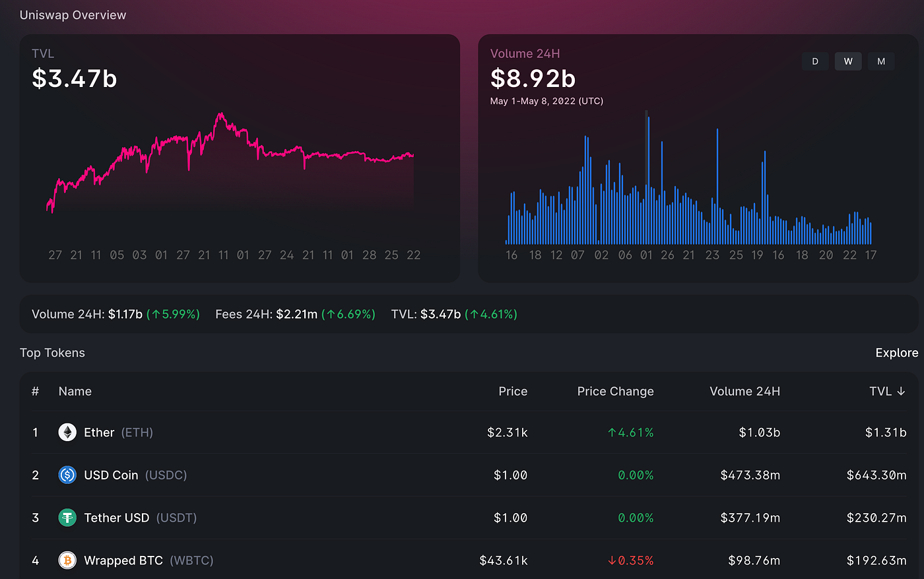This screenshot has height=579, width=924.
Task: Click the Volume 24H chart title
Action: pyautogui.click(x=525, y=54)
